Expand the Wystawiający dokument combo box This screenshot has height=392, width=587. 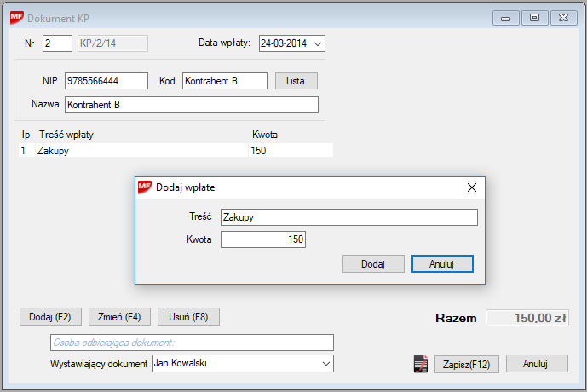coord(325,364)
